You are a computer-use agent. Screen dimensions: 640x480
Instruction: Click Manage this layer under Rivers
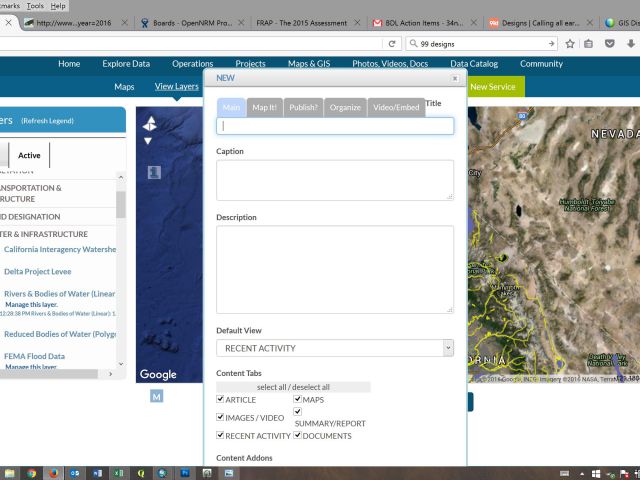point(31,304)
